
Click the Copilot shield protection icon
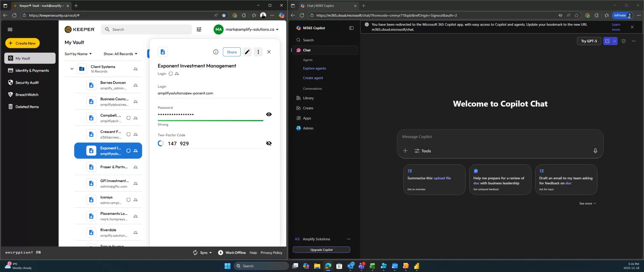[624, 41]
